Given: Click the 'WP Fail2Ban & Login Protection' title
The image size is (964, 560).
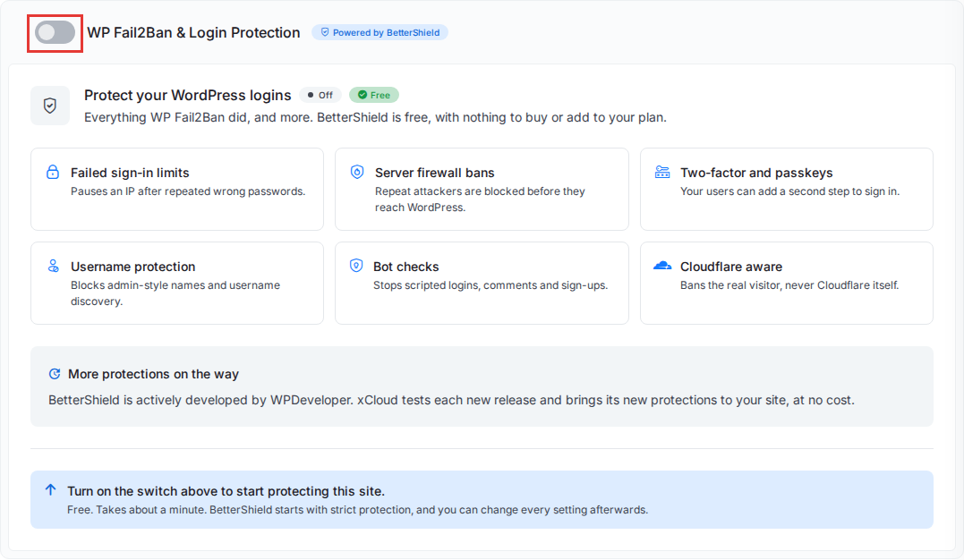Looking at the screenshot, I should pos(193,32).
